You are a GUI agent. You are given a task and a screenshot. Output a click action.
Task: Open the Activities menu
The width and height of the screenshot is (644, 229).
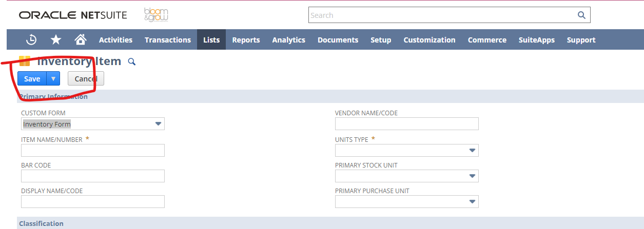[115, 40]
